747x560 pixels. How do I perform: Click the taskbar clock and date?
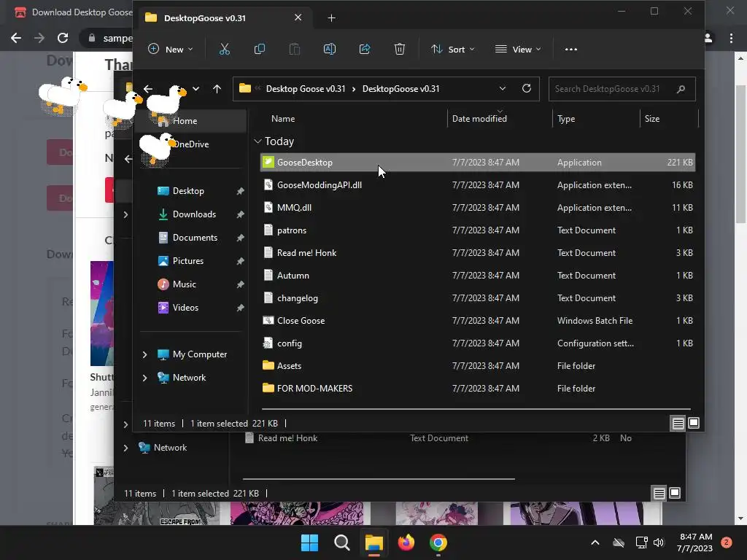695,542
